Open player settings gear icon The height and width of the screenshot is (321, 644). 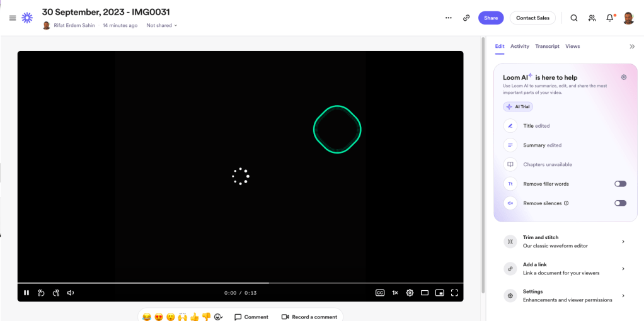(x=410, y=293)
